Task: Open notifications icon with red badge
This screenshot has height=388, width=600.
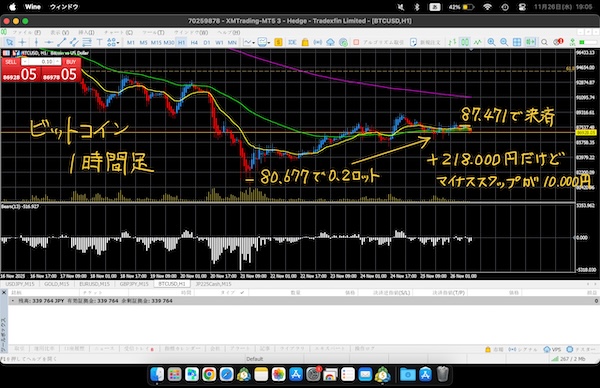Action: [558, 42]
